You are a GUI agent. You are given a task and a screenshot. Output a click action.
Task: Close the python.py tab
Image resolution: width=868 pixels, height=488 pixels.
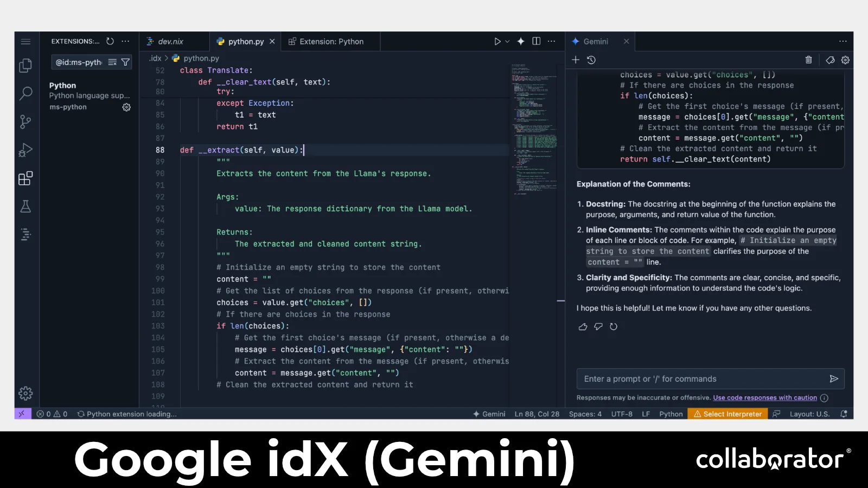tap(272, 41)
